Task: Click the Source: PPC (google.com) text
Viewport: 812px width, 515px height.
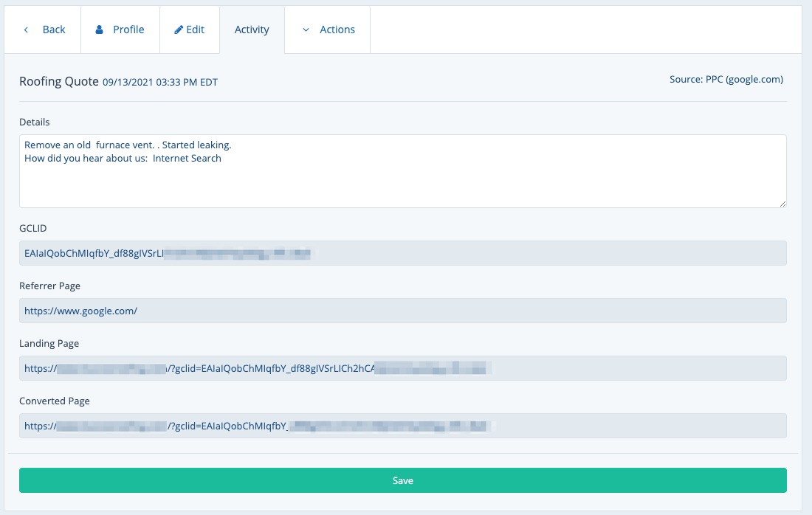Action: pos(726,79)
